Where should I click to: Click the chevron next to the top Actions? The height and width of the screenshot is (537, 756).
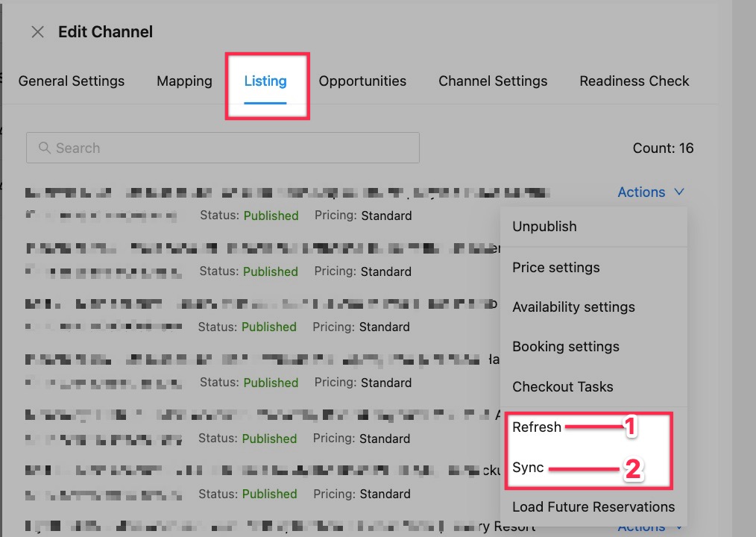coord(679,192)
